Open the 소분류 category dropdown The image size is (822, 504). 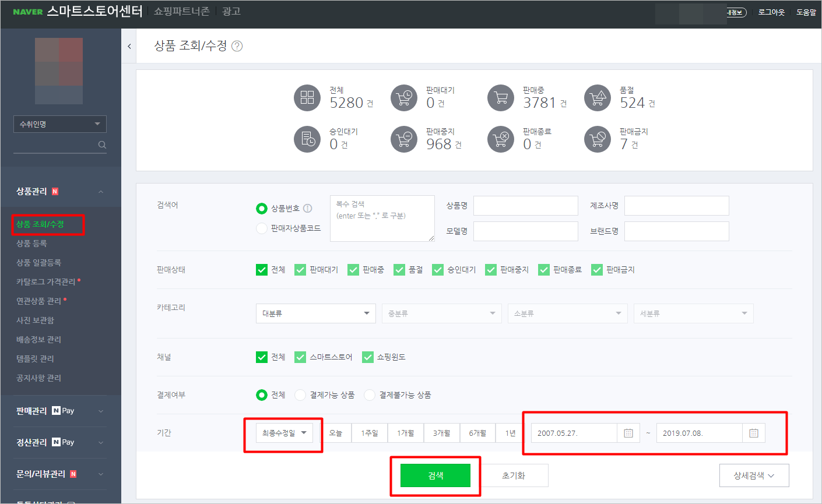coord(568,313)
